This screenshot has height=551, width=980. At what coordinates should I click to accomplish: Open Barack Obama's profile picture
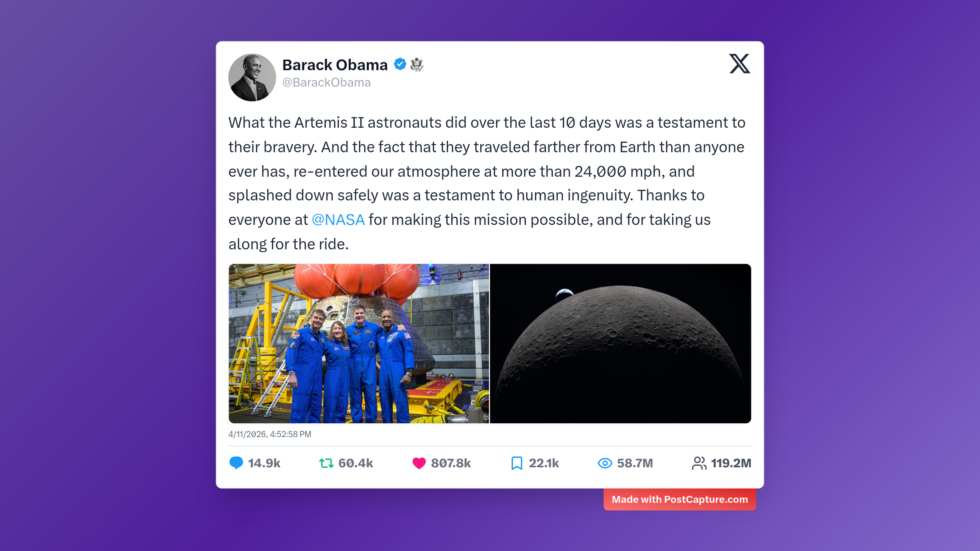252,78
